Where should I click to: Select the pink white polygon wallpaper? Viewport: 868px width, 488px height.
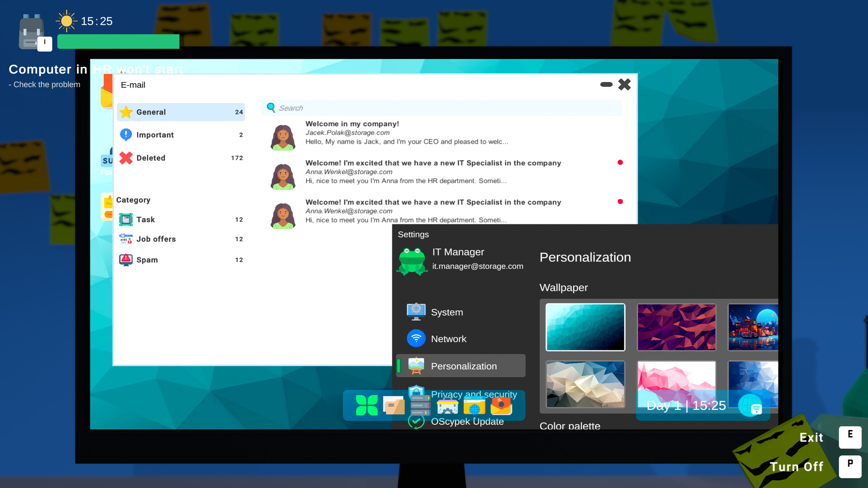point(676,384)
